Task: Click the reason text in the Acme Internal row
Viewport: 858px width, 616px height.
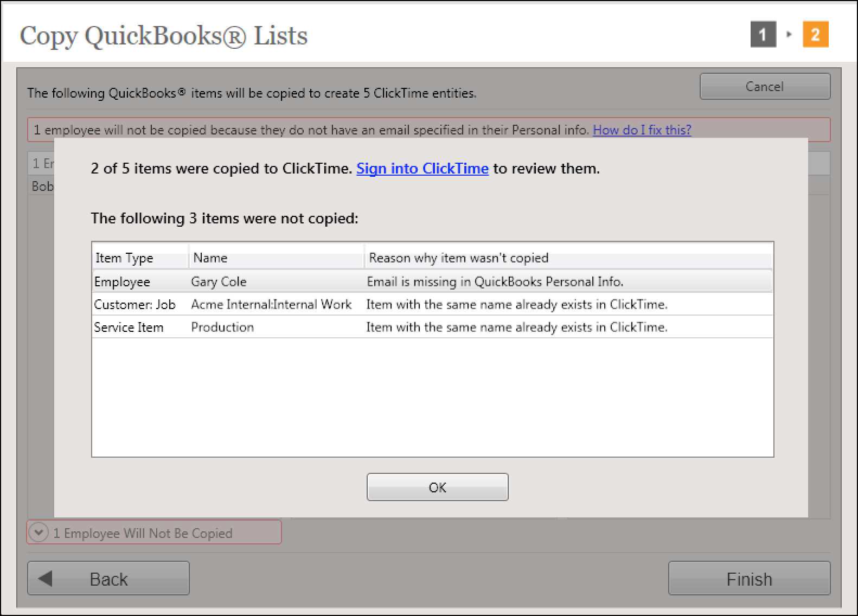Action: [517, 305]
